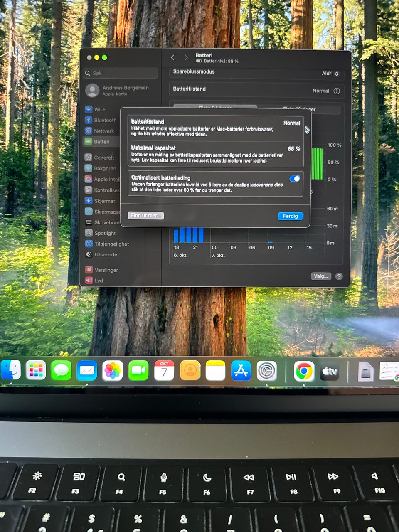Open Calendar from the Dock

coord(164,370)
